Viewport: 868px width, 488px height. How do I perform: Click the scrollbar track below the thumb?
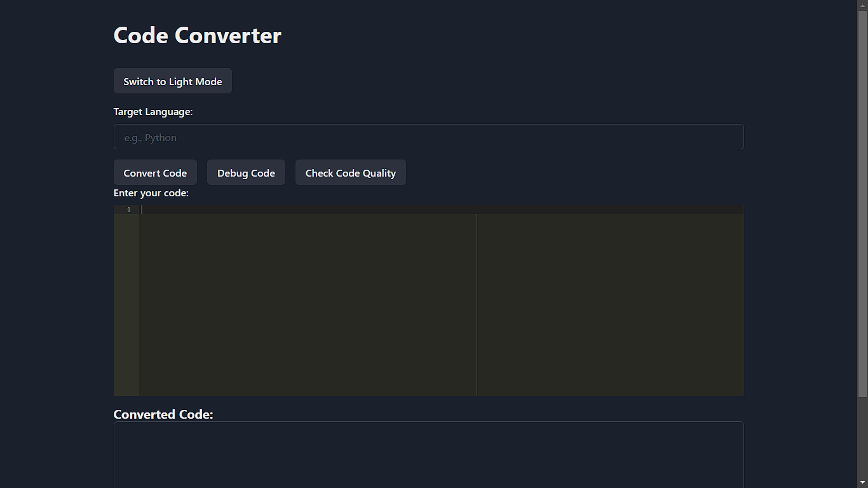point(862,438)
